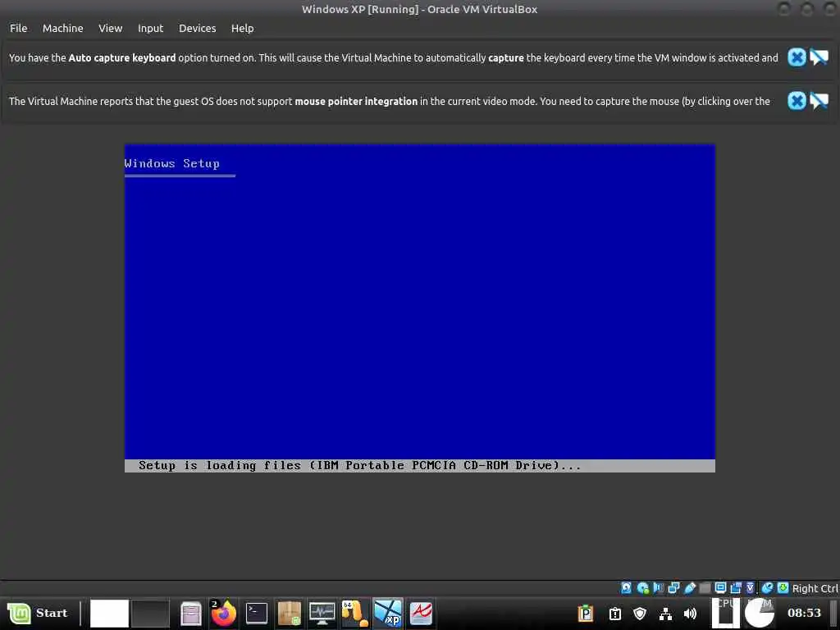Viewport: 840px width, 630px height.
Task: Open the yellow 64 application in taskbar
Action: pyautogui.click(x=354, y=614)
